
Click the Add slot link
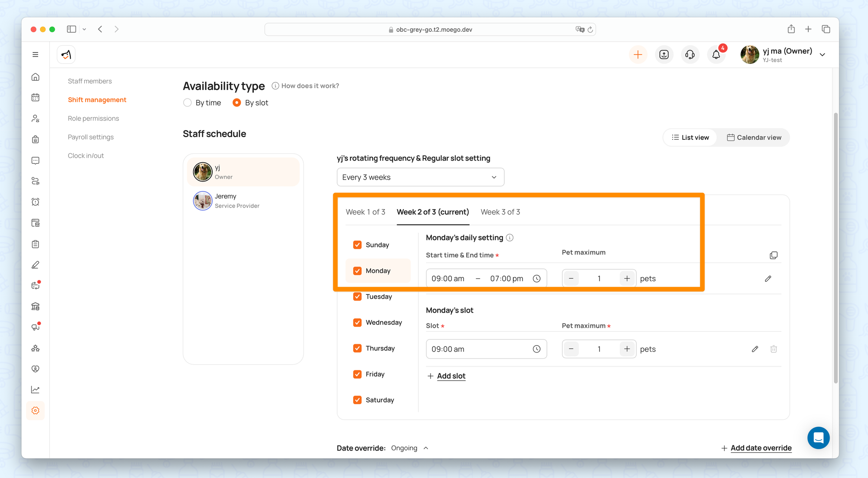(x=451, y=376)
